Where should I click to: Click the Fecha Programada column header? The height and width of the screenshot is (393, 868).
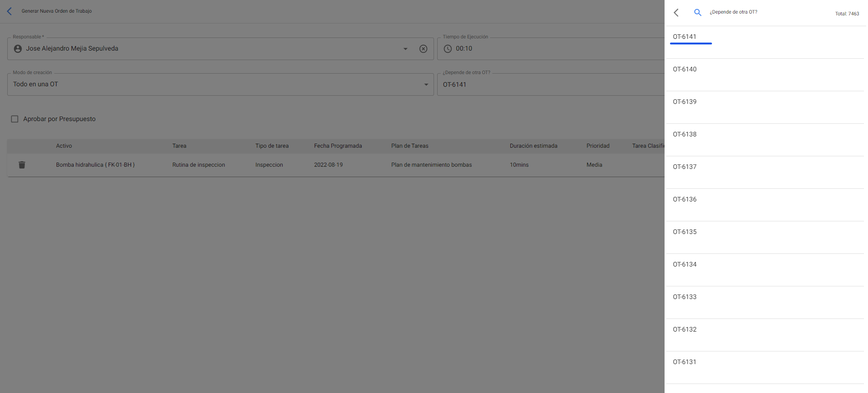coord(338,146)
